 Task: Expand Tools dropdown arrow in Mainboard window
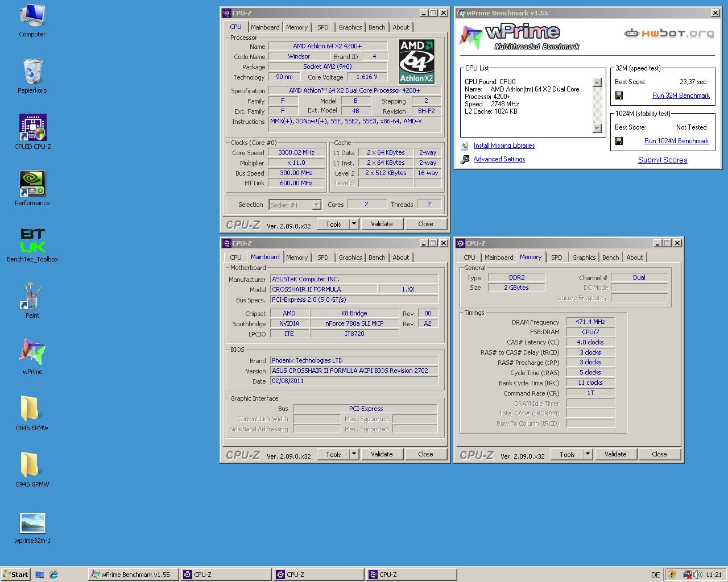pos(354,454)
